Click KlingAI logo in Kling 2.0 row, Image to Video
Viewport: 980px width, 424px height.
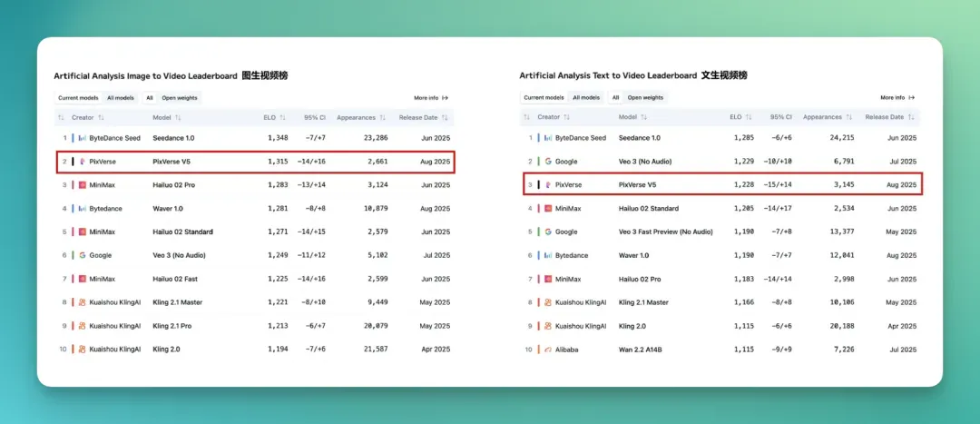pyautogui.click(x=82, y=350)
